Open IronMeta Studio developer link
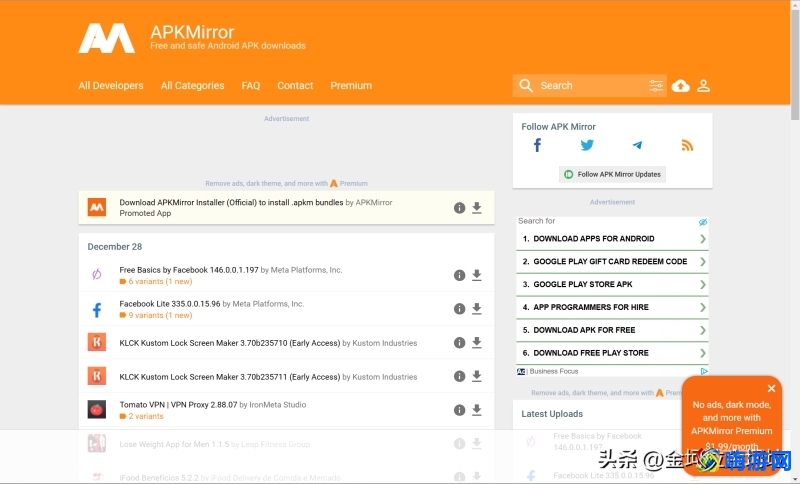Image resolution: width=800 pixels, height=484 pixels. click(278, 404)
